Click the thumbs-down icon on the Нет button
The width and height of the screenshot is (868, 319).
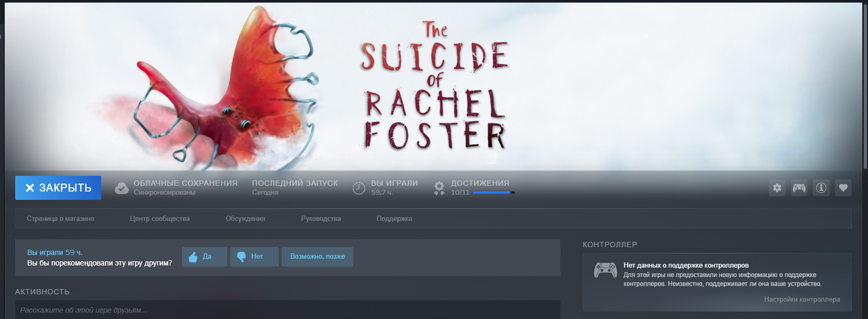(241, 257)
